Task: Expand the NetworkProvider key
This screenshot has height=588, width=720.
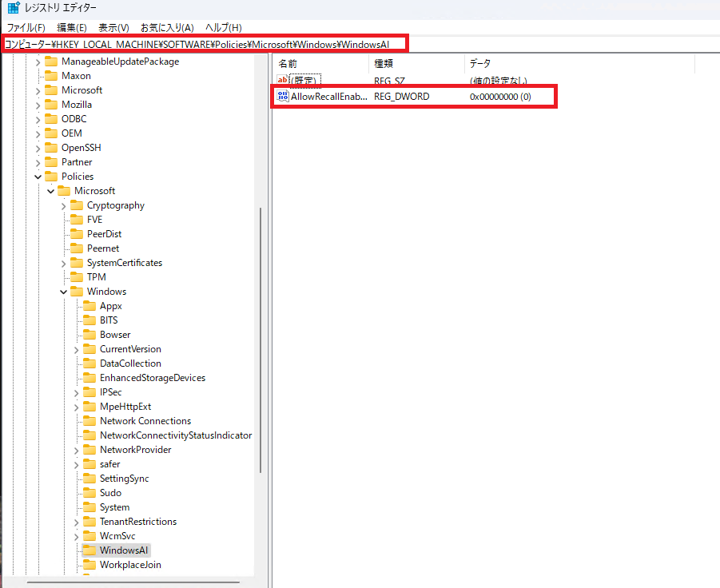Action: (77, 451)
